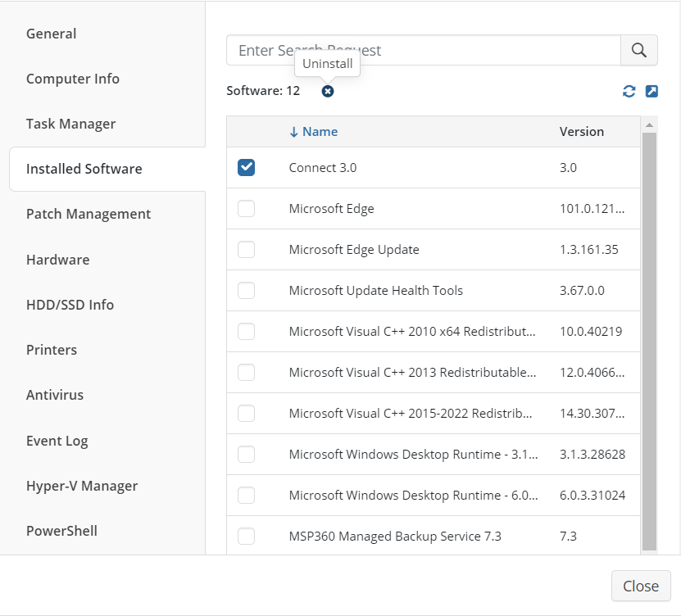Click Windows Desktop Runtime - 6.0... text
The image size is (681, 616).
pos(414,496)
